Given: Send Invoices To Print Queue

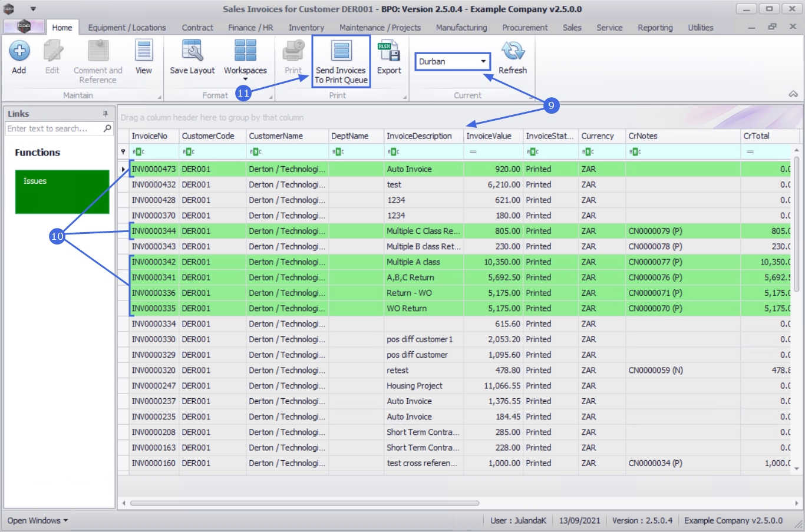Looking at the screenshot, I should (341, 61).
